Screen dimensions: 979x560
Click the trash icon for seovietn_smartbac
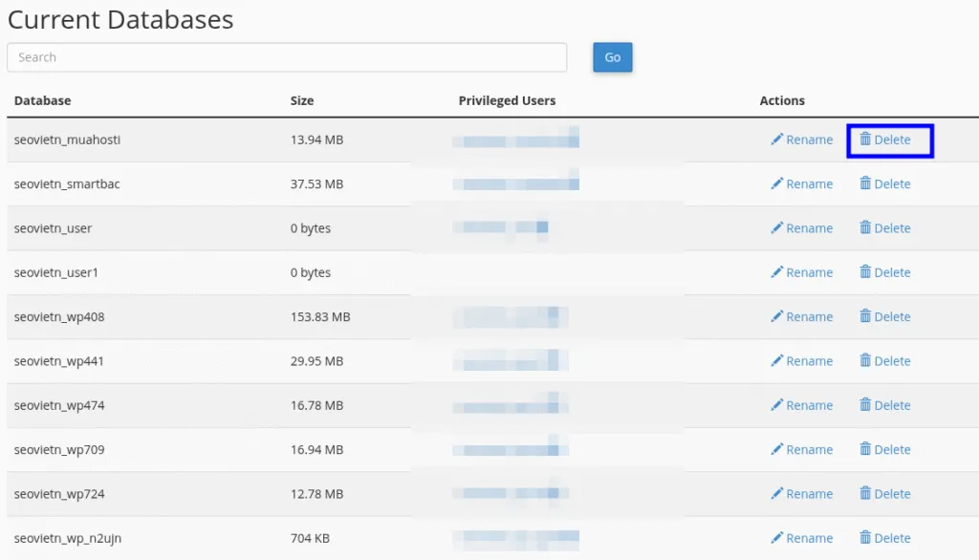(x=865, y=183)
